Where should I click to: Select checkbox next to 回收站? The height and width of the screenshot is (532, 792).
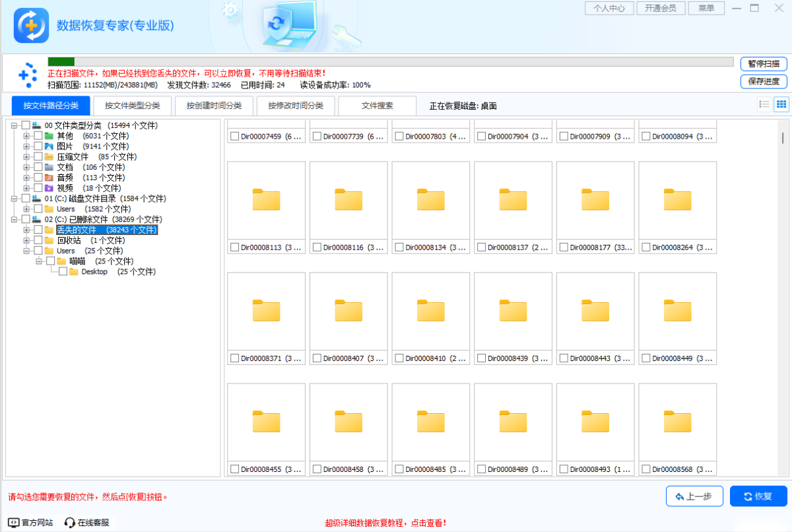pyautogui.click(x=38, y=240)
